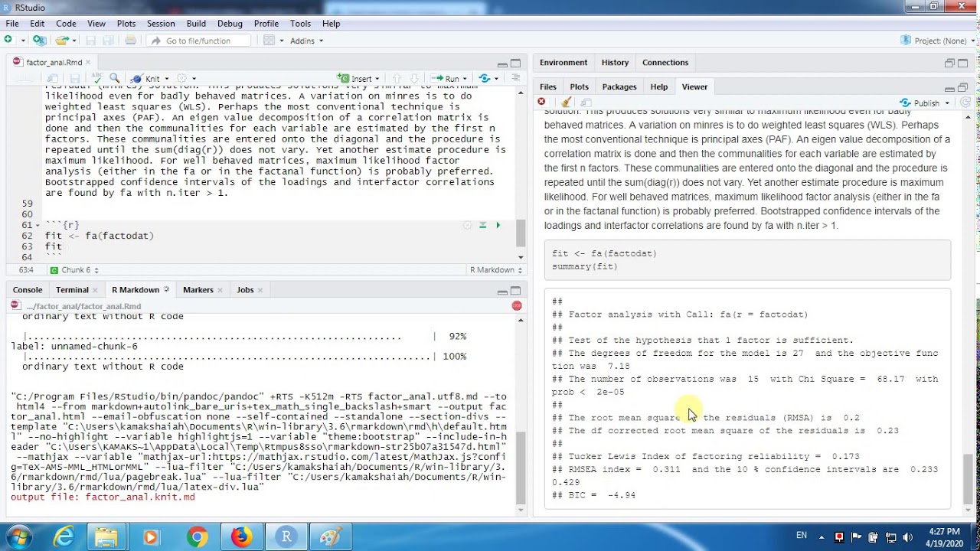Select the Terminal tab

pyautogui.click(x=72, y=290)
